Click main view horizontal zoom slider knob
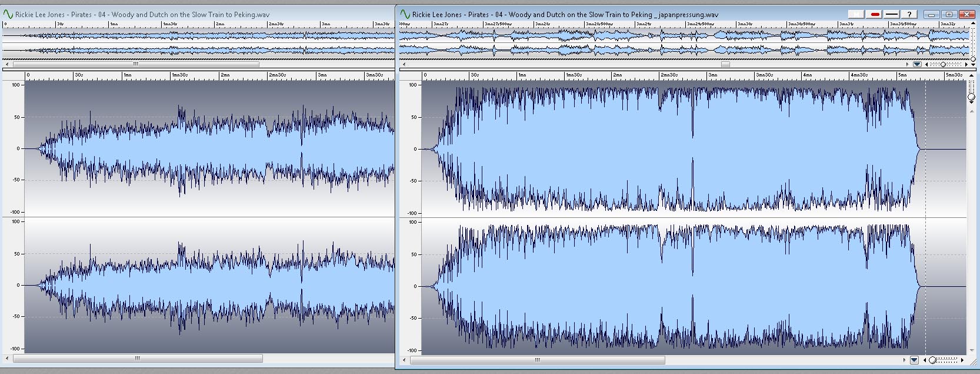This screenshot has width=980, height=374. click(932, 360)
